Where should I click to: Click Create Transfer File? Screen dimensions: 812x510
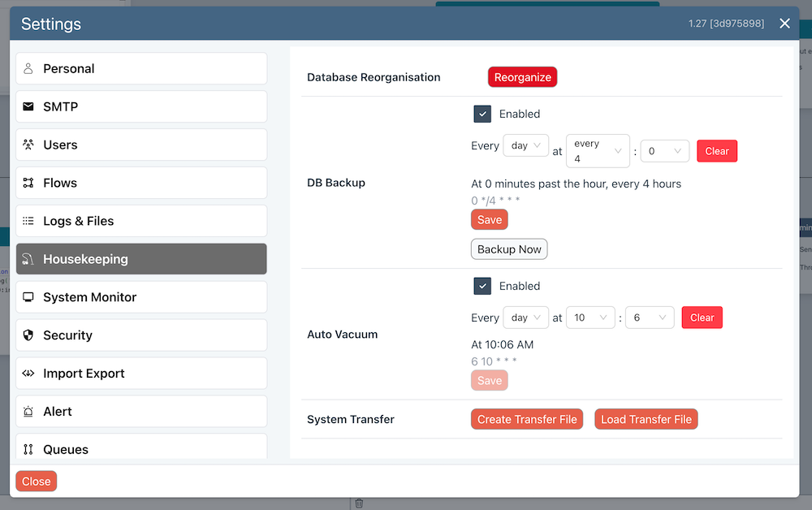(526, 419)
